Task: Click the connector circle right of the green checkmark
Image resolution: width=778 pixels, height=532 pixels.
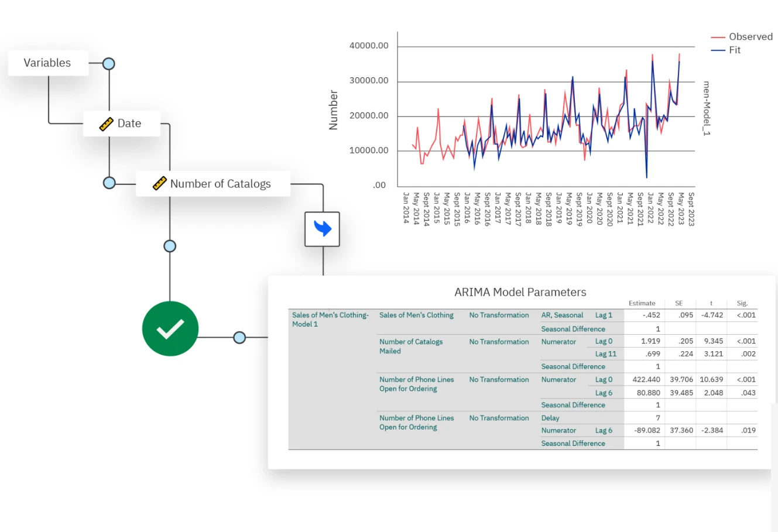Action: 239,337
